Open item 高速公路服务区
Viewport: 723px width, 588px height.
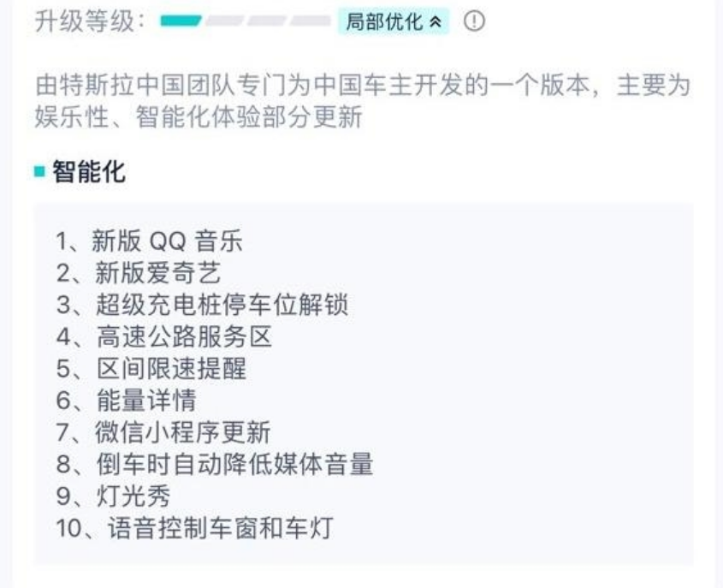click(163, 336)
